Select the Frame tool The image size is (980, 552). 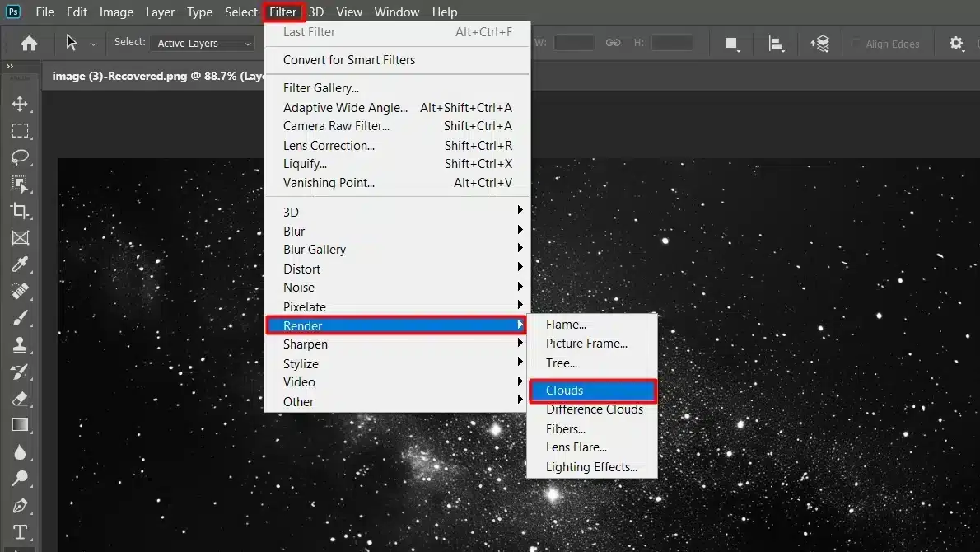(20, 237)
